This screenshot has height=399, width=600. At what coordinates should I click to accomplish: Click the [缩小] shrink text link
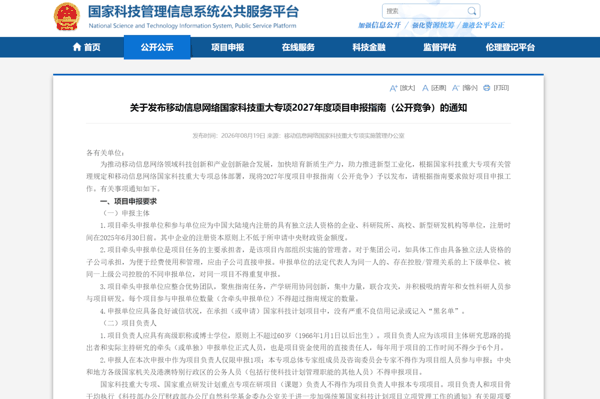(470, 88)
